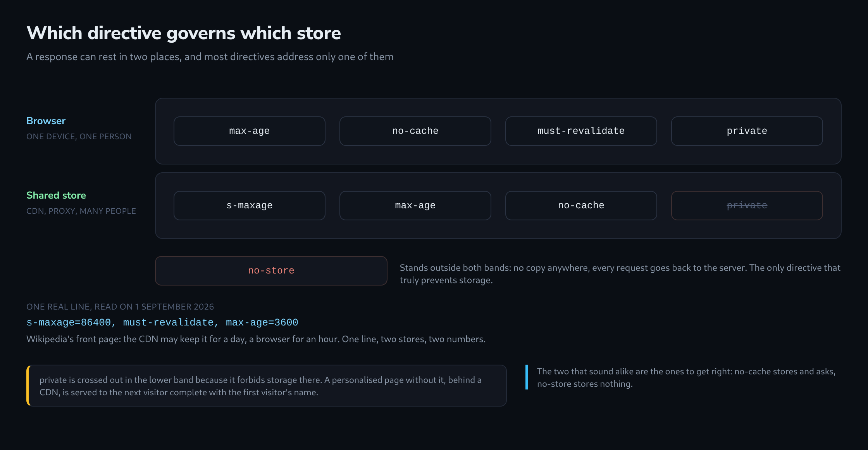Image resolution: width=868 pixels, height=450 pixels.
Task: Click the Wikipedia's front page explanation line
Action: (x=256, y=339)
